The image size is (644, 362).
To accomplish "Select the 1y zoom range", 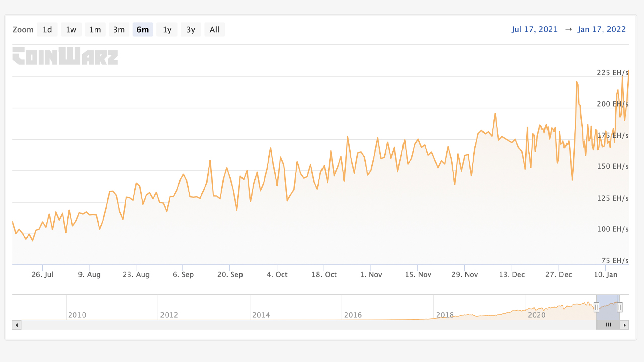I will 167,30.
